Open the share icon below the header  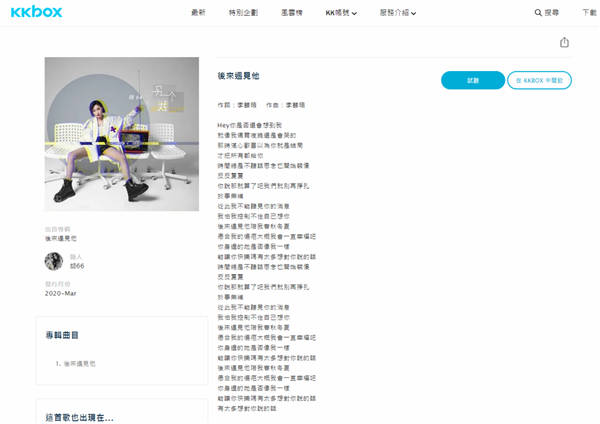[564, 42]
